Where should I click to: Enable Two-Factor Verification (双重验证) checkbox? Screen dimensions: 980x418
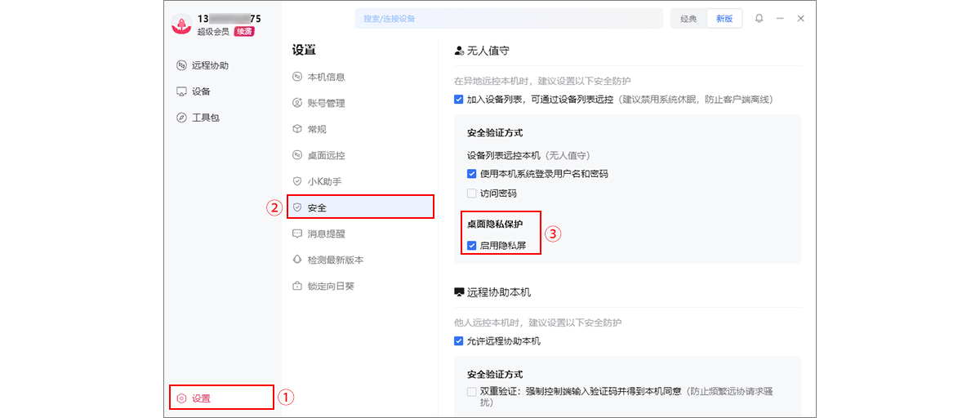[x=472, y=392]
